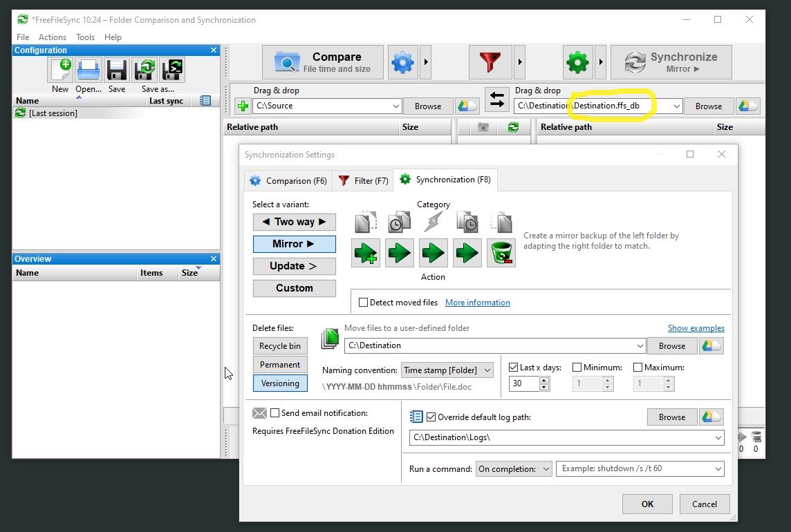Close the Overview panel
Viewport: 791px width, 532px height.
214,258
